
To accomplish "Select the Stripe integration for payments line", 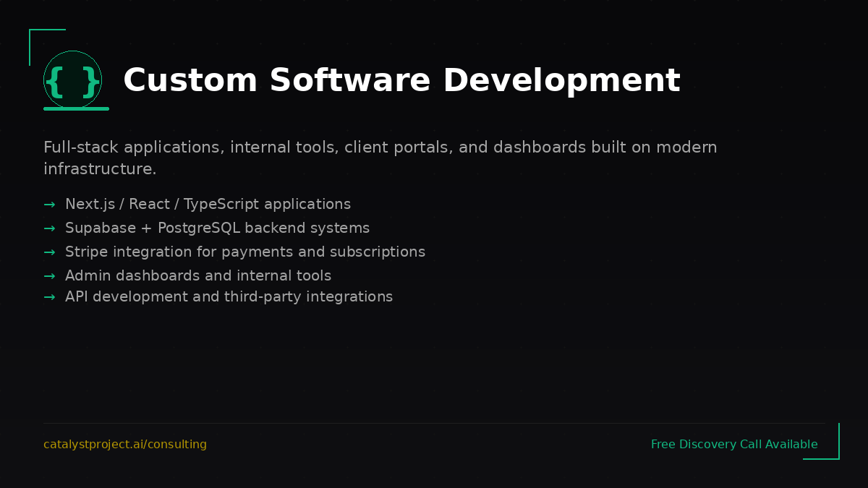I will [245, 252].
